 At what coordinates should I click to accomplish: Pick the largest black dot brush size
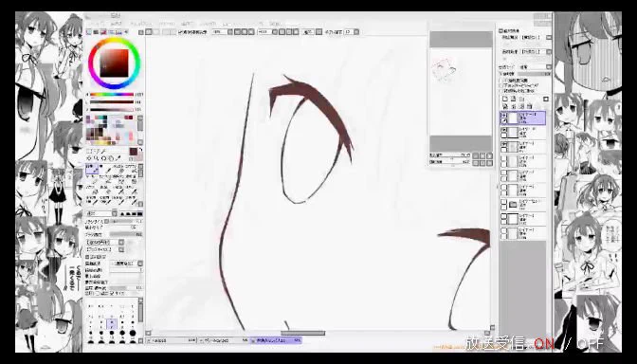133,333
